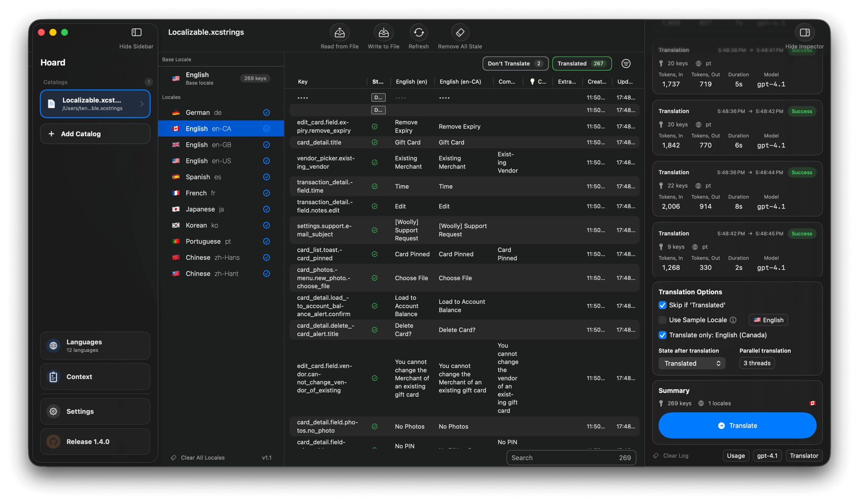Change the 3 threads parallel translation setting
The image size is (859, 504).
[x=757, y=363]
